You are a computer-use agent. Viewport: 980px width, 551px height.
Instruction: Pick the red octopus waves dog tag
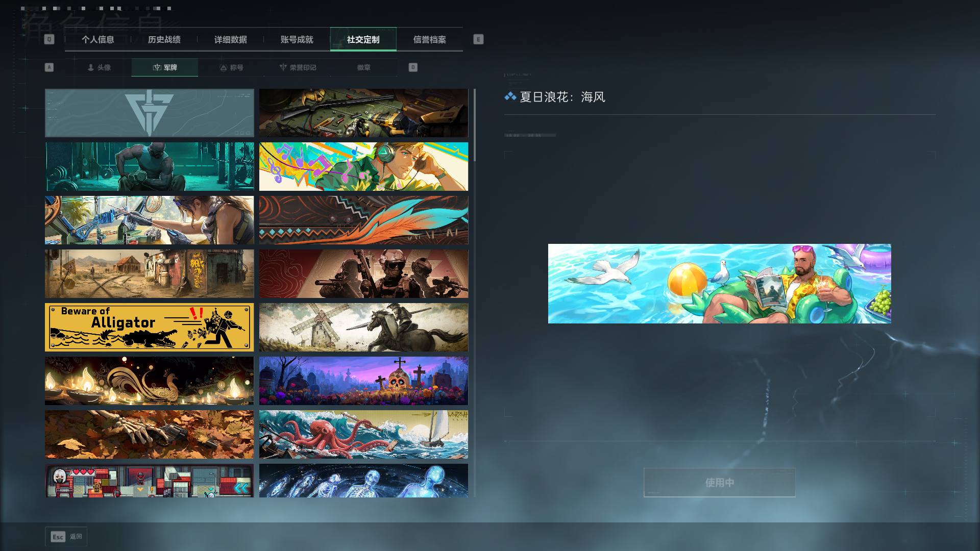[363, 435]
